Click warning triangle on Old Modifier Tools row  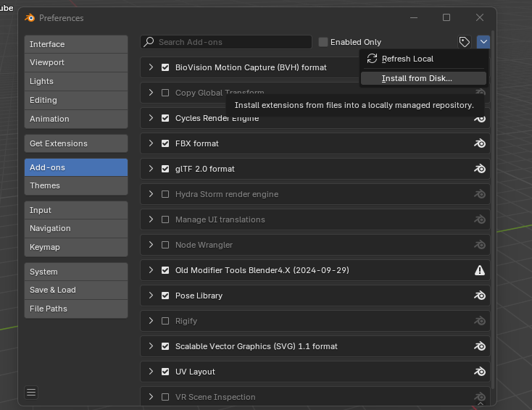tap(479, 270)
